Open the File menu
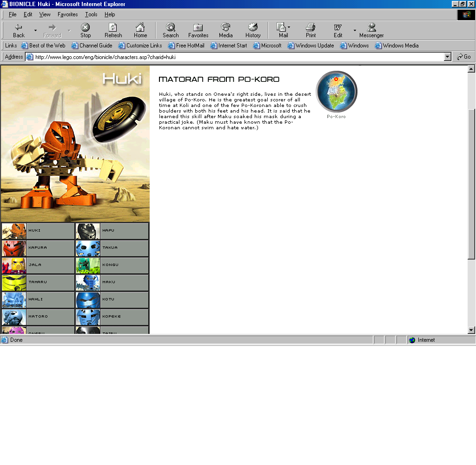This screenshot has height=465, width=476. coord(13,14)
